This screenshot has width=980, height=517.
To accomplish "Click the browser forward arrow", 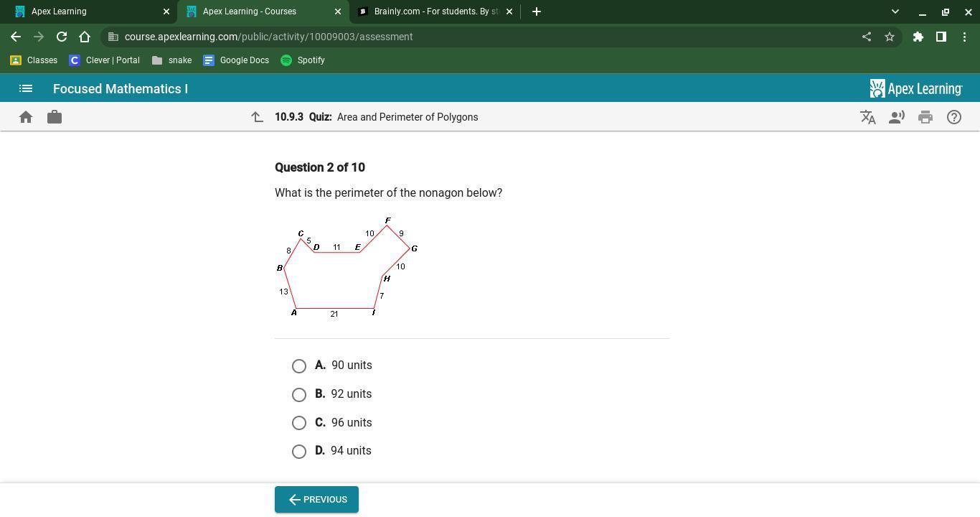I will pos(39,37).
